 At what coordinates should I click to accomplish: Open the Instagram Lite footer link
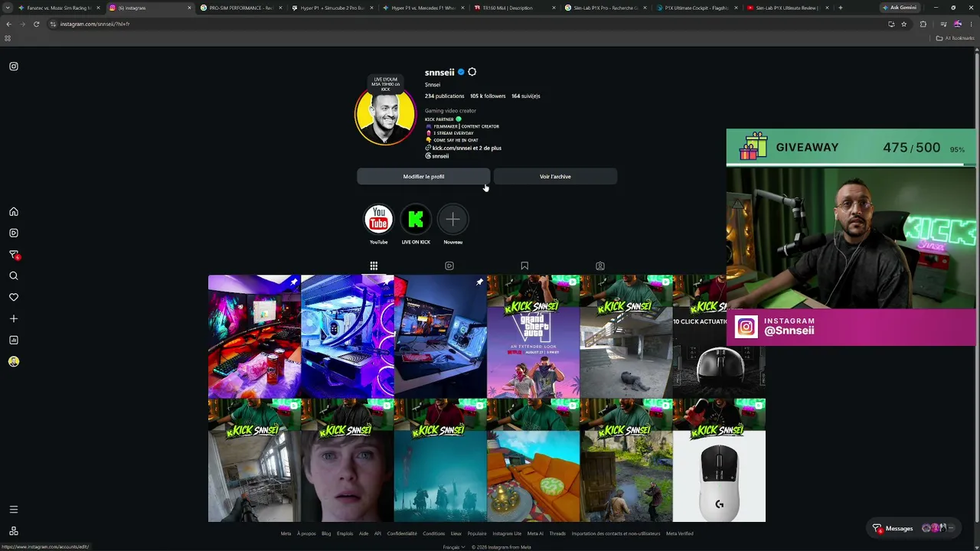pyautogui.click(x=507, y=533)
